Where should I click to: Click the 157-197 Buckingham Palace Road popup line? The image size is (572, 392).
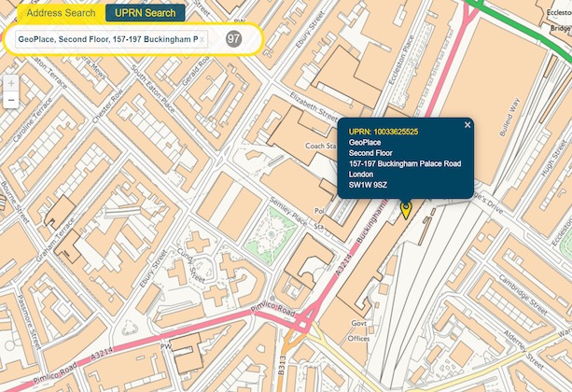[405, 163]
